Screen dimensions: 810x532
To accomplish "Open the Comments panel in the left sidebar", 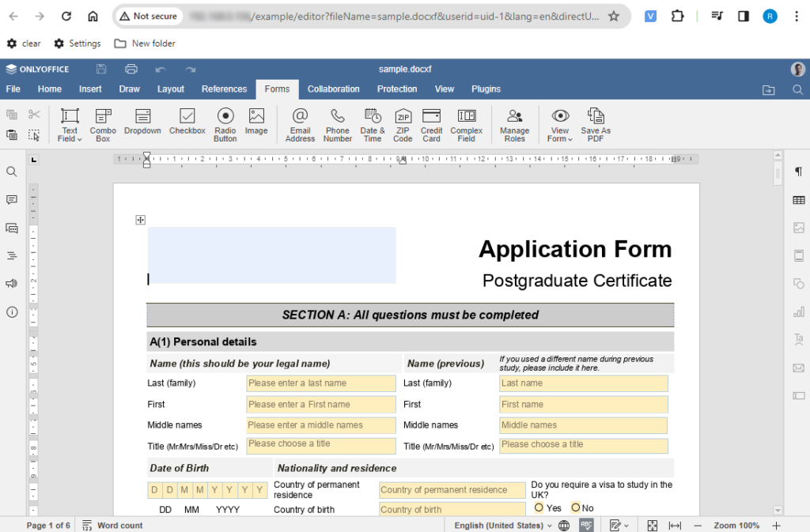I will coord(11,199).
